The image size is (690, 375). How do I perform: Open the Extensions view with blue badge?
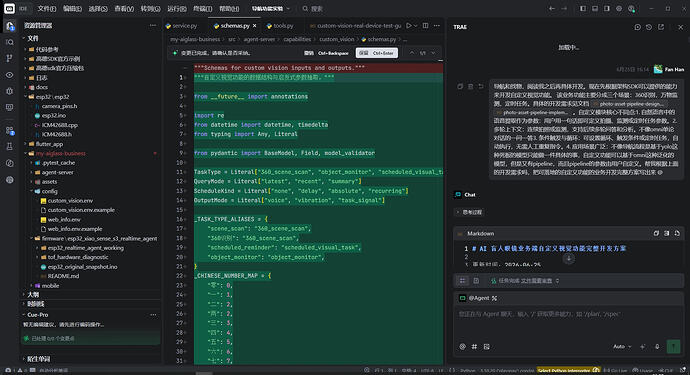click(10, 131)
